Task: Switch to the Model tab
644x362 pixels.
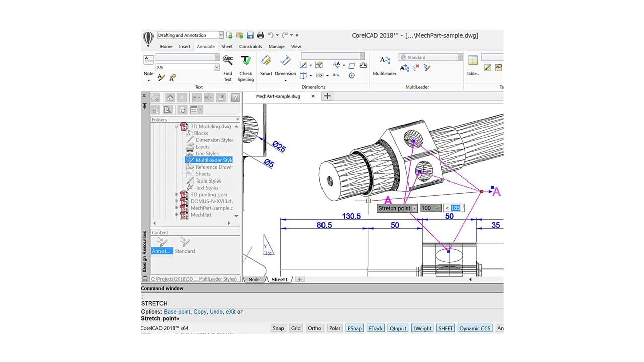Action: 254,279
